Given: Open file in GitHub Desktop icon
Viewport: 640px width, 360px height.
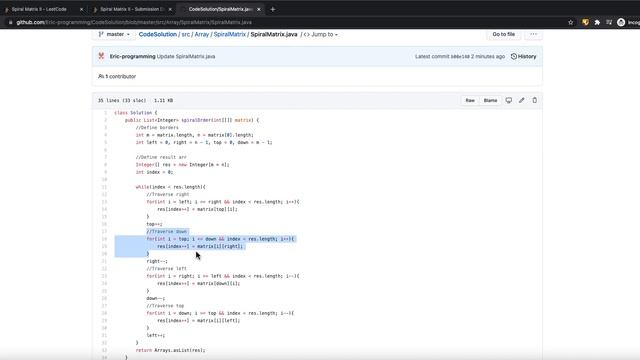Looking at the screenshot, I should pos(509,100).
